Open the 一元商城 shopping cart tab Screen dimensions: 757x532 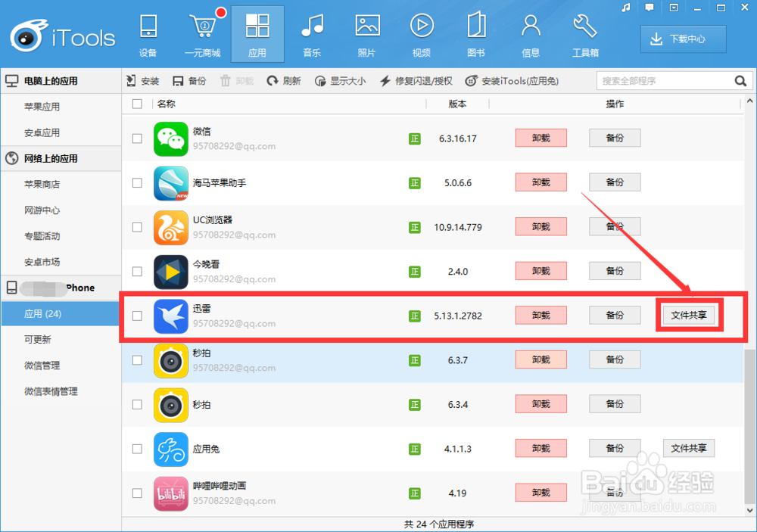coord(203,36)
